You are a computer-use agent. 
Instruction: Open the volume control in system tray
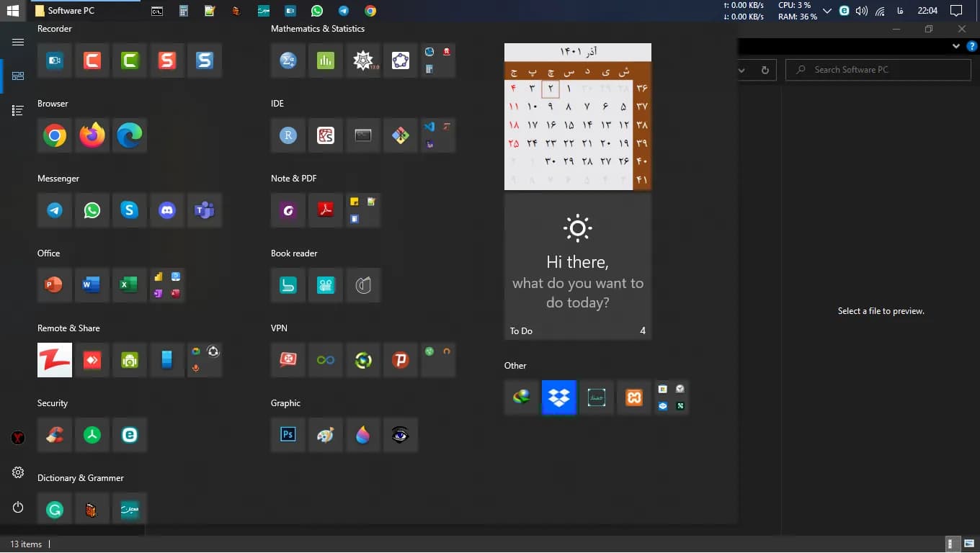(x=861, y=11)
